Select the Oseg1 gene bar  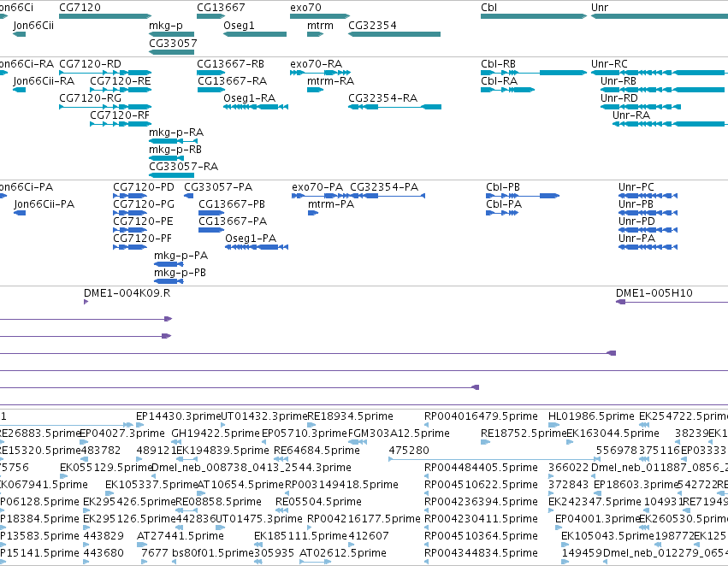[255, 34]
